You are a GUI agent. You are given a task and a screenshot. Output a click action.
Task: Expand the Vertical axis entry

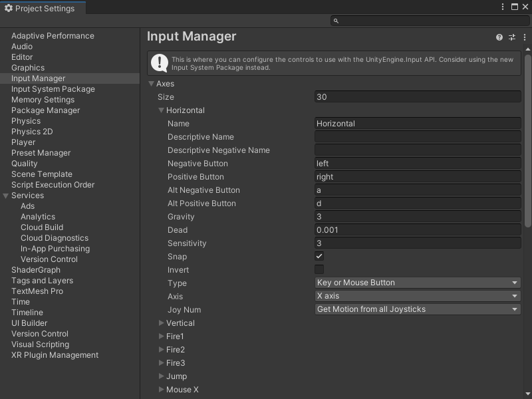click(161, 323)
